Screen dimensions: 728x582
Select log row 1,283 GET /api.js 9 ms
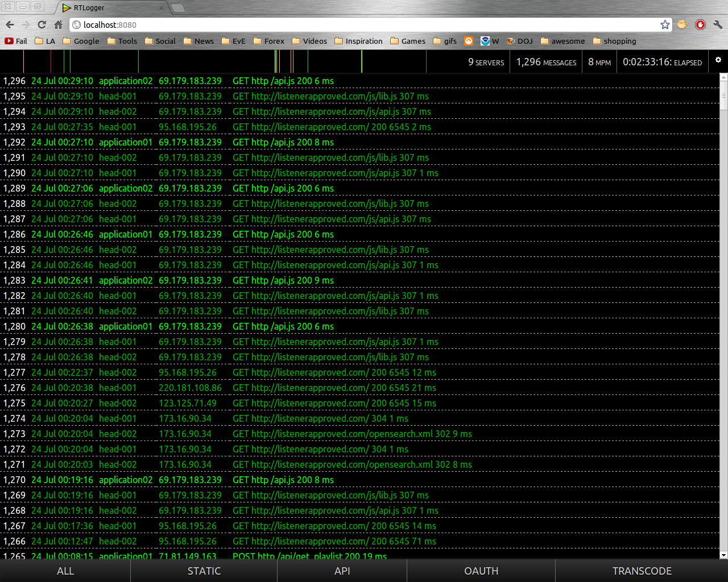pyautogui.click(x=359, y=280)
